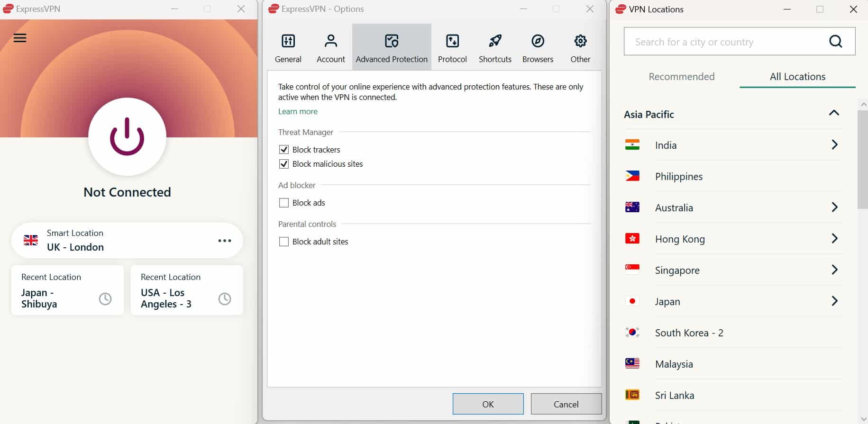Close the ExpressVPN Options window

point(590,9)
